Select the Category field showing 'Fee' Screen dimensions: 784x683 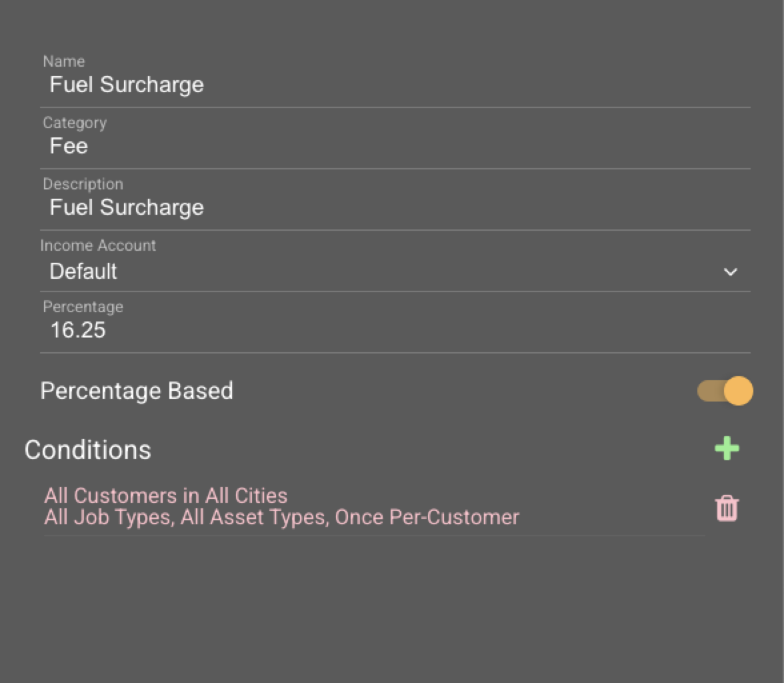[69, 146]
